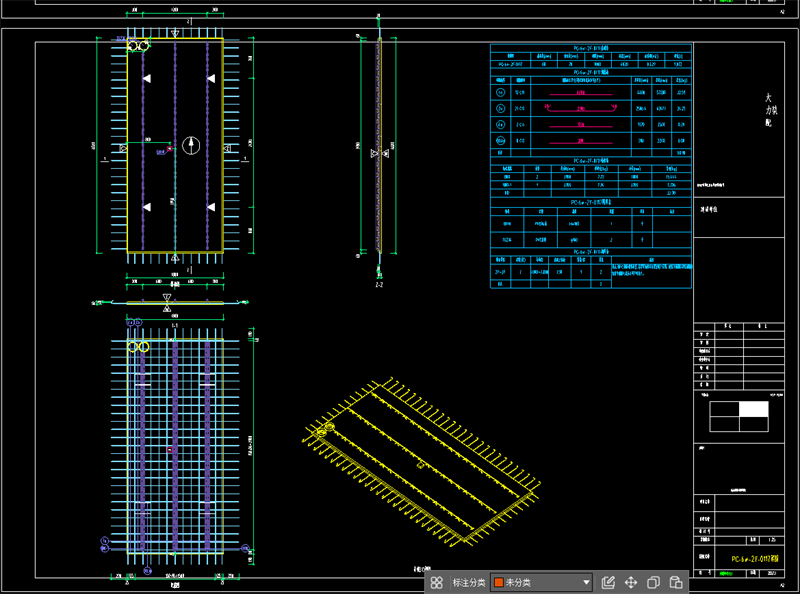The image size is (800, 594).
Task: Click the copy overlapping-squares icon
Action: click(653, 582)
